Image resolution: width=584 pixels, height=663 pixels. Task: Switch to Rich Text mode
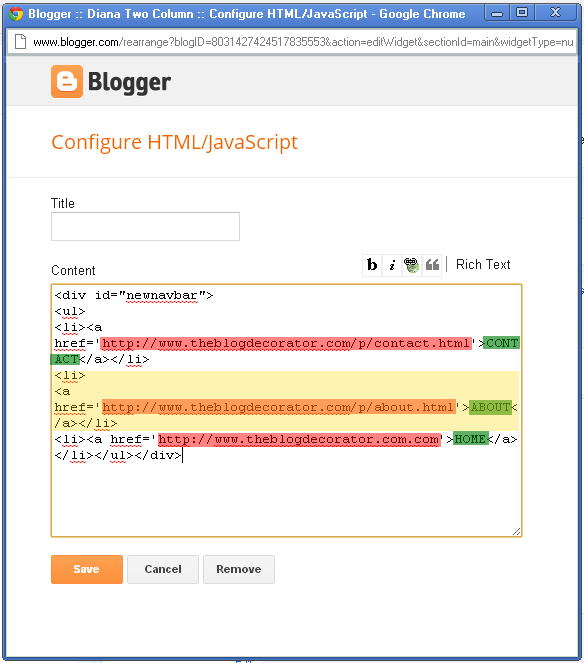click(483, 265)
